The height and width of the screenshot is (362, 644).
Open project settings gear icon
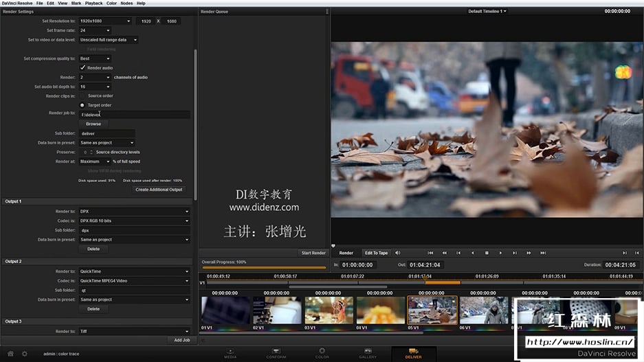(x=25, y=353)
